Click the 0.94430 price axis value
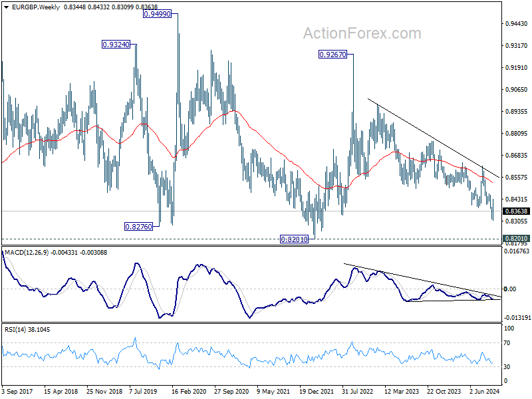 point(517,24)
